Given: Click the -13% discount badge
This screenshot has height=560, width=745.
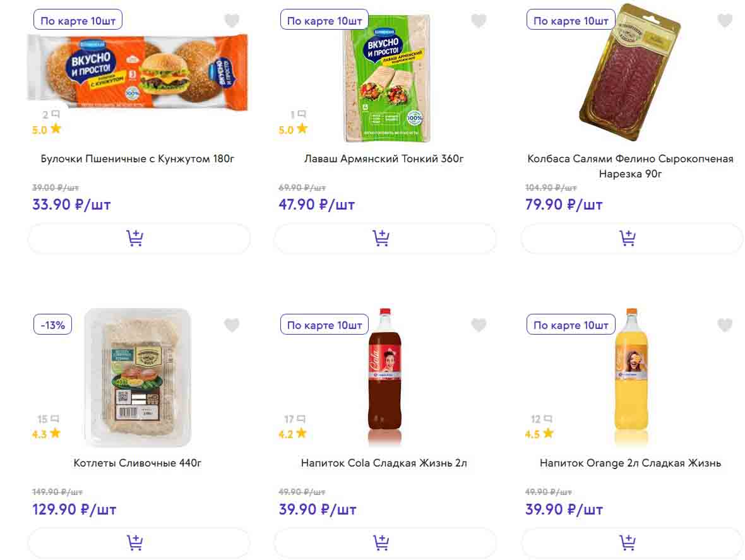Looking at the screenshot, I should (x=53, y=325).
